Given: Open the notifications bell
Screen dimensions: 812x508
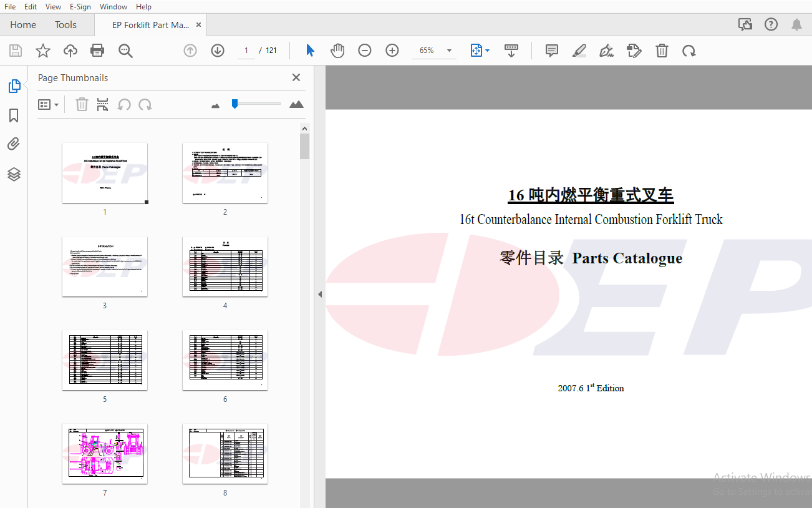Looking at the screenshot, I should [x=797, y=24].
